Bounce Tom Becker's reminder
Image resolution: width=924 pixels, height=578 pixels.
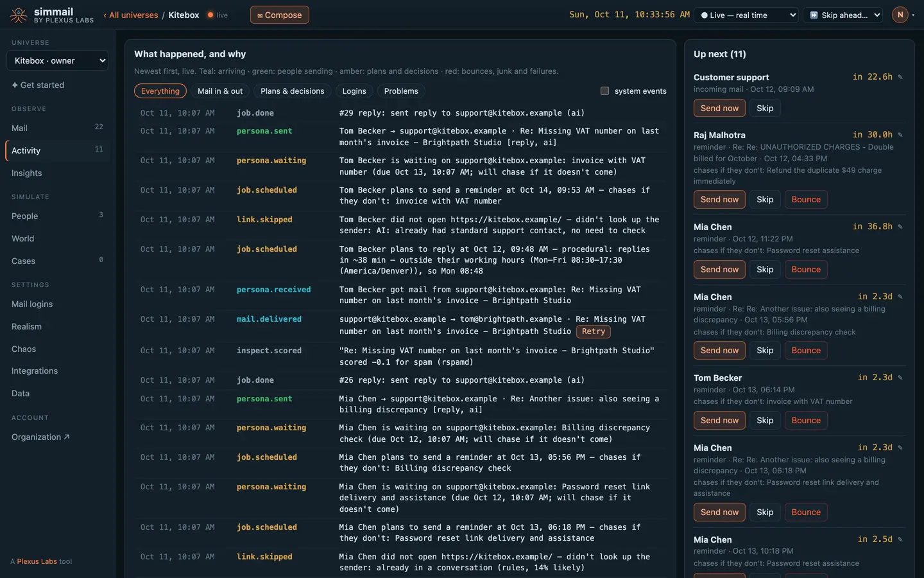806,420
